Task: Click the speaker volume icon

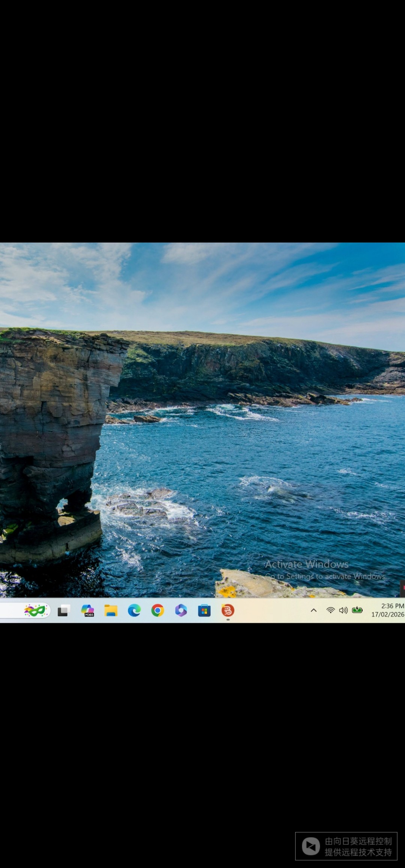Action: pyautogui.click(x=343, y=610)
